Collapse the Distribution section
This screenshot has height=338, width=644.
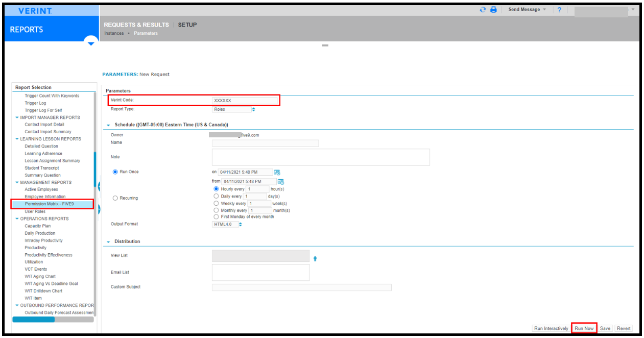pyautogui.click(x=108, y=242)
